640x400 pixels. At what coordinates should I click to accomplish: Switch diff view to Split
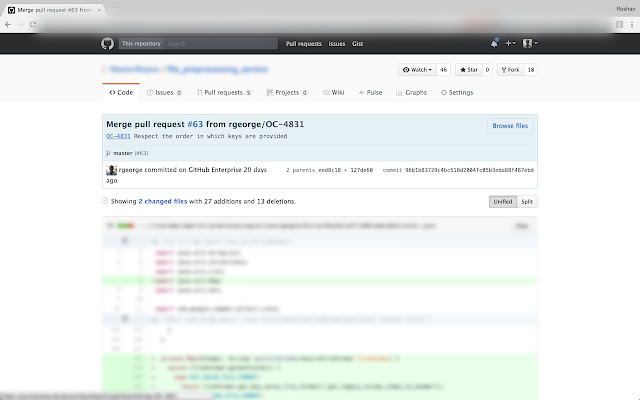click(526, 201)
